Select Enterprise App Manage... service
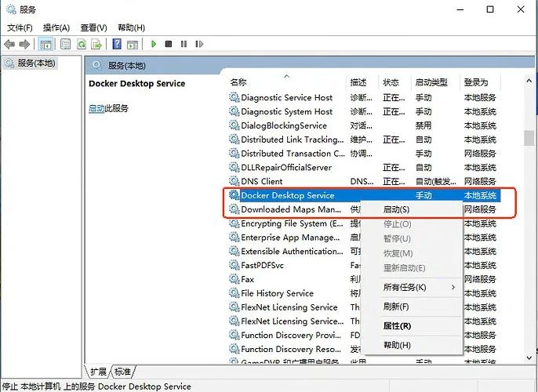 (x=291, y=238)
